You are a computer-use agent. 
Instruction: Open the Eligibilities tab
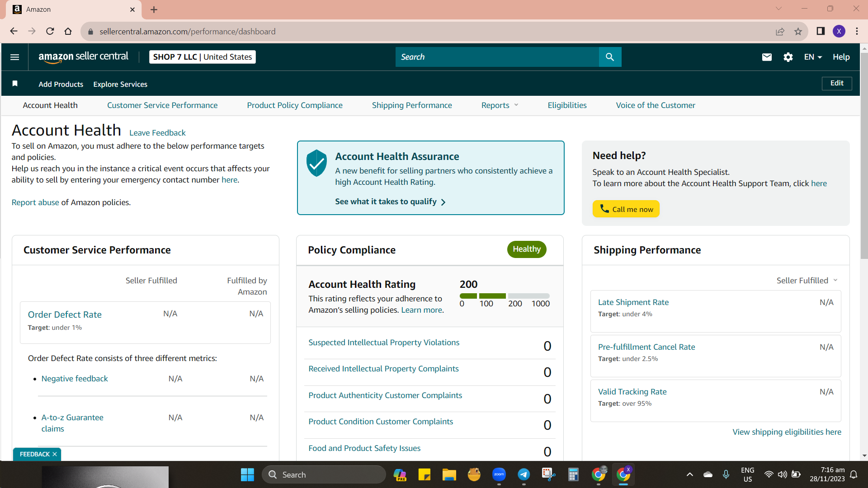coord(567,105)
